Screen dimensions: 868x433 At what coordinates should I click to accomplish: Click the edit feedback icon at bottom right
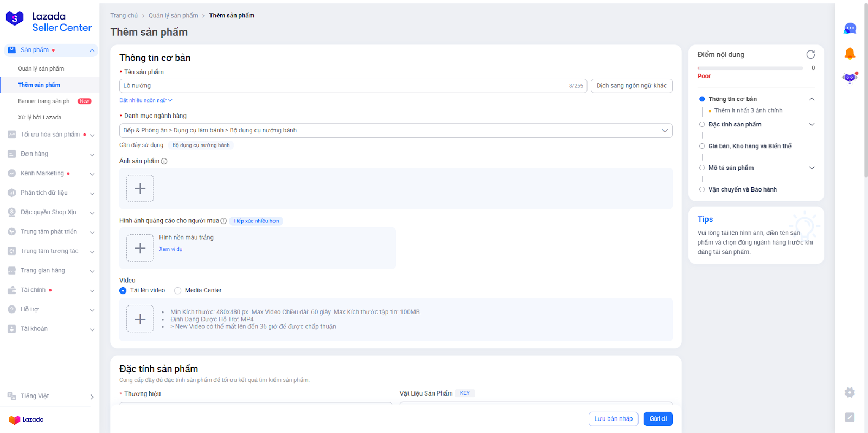point(850,417)
